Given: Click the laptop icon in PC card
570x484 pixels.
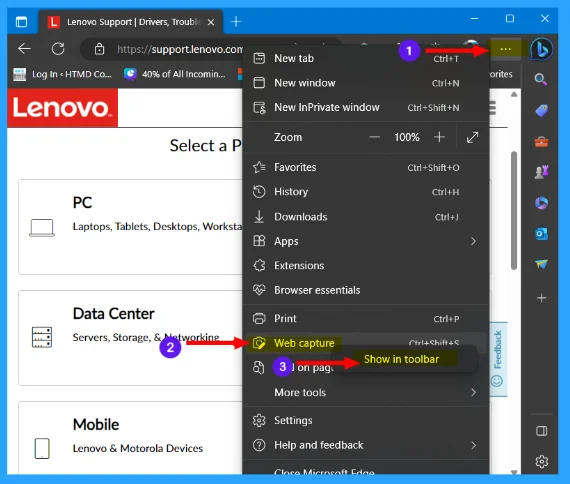Looking at the screenshot, I should tap(42, 228).
